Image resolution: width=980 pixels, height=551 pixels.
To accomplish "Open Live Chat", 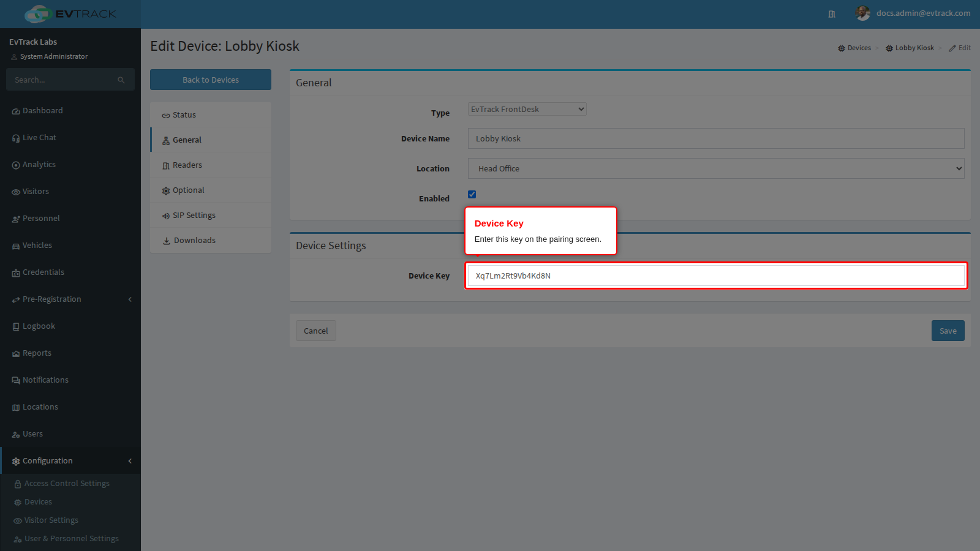I will pyautogui.click(x=70, y=138).
